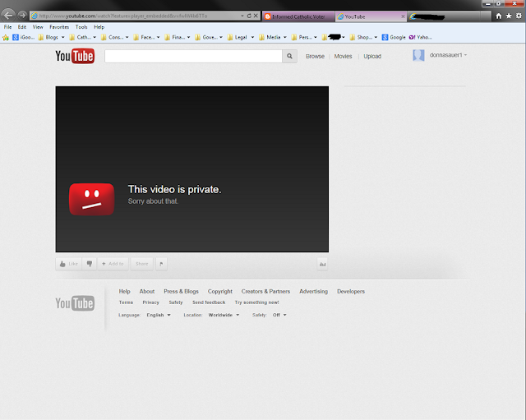Change Language from English dropdown
This screenshot has height=420, width=526.
tap(159, 315)
